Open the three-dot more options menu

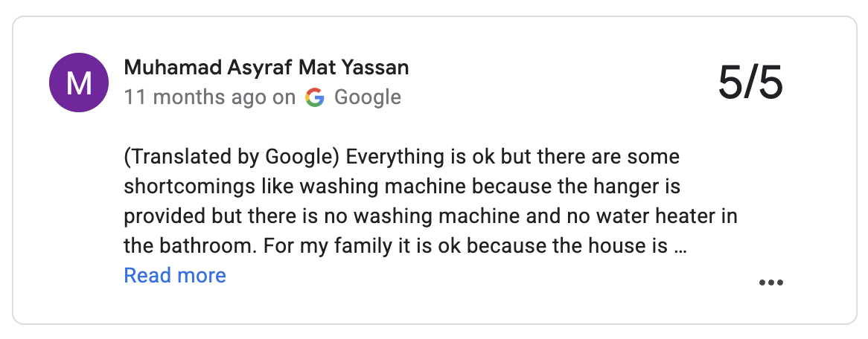click(x=770, y=282)
